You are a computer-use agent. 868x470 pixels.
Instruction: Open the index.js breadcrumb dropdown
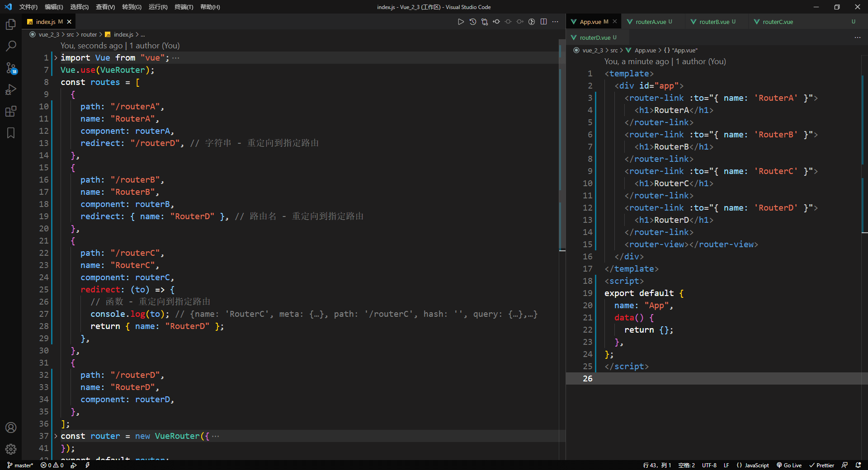123,34
